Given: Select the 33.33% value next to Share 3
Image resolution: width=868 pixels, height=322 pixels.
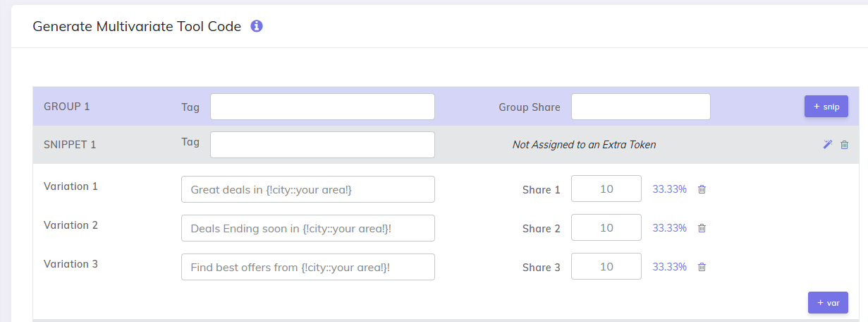Looking at the screenshot, I should click(669, 267).
